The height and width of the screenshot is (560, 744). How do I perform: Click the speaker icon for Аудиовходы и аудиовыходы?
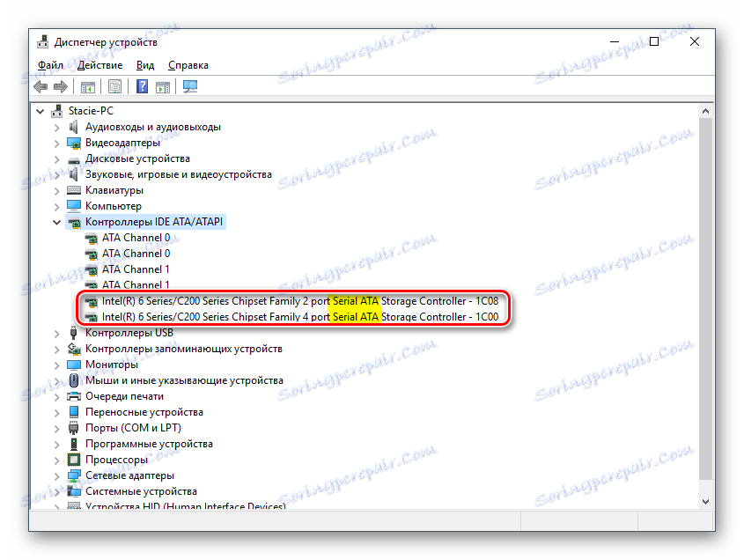pos(74,127)
